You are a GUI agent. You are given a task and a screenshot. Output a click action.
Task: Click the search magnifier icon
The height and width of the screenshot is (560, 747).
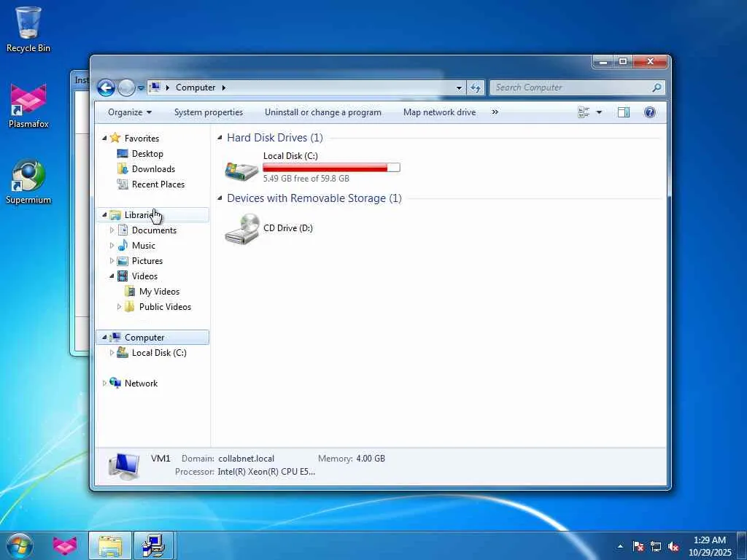[657, 87]
